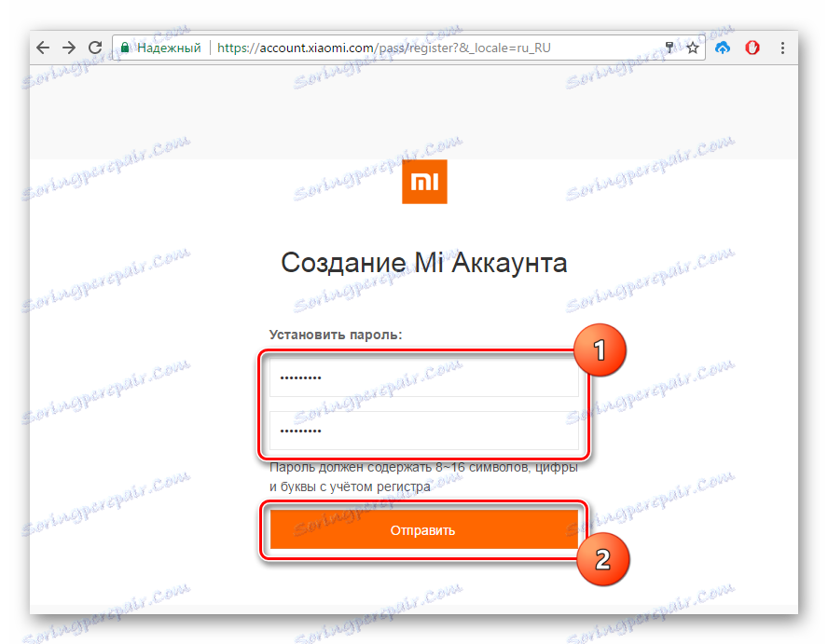The image size is (828, 644).
Task: Open the red Opera extension icon
Action: [x=752, y=48]
